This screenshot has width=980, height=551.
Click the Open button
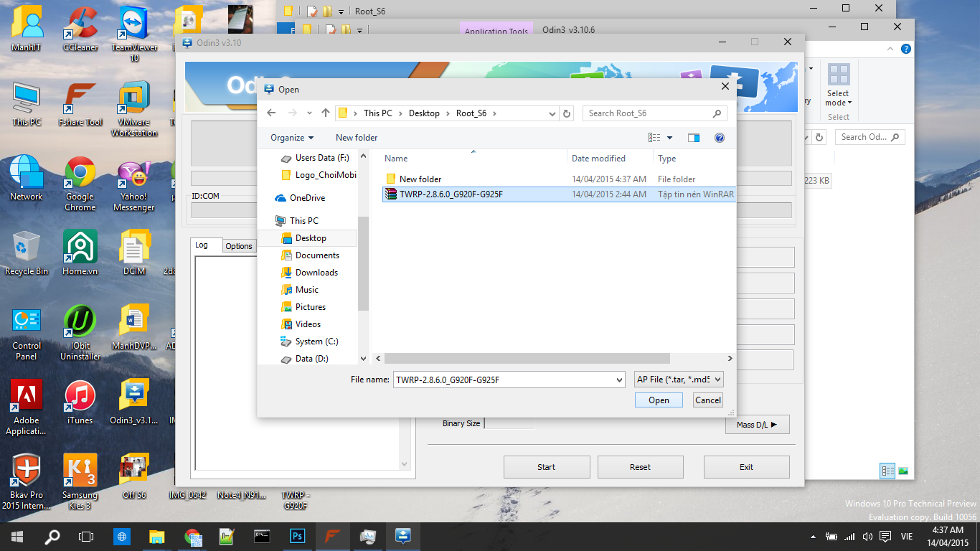pos(659,400)
